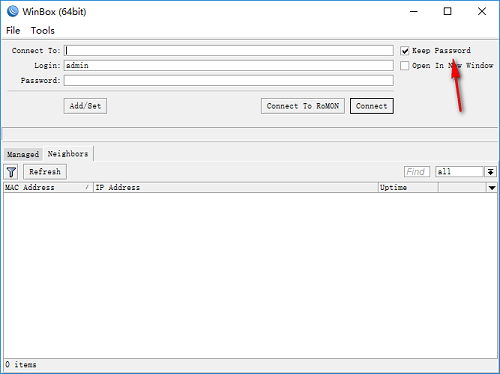Minimize the WinBox window
This screenshot has width=500, height=374.
point(414,12)
